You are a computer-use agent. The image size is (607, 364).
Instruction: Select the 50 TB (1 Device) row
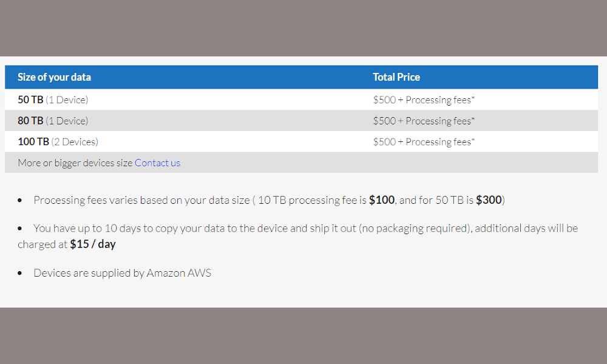(301, 100)
